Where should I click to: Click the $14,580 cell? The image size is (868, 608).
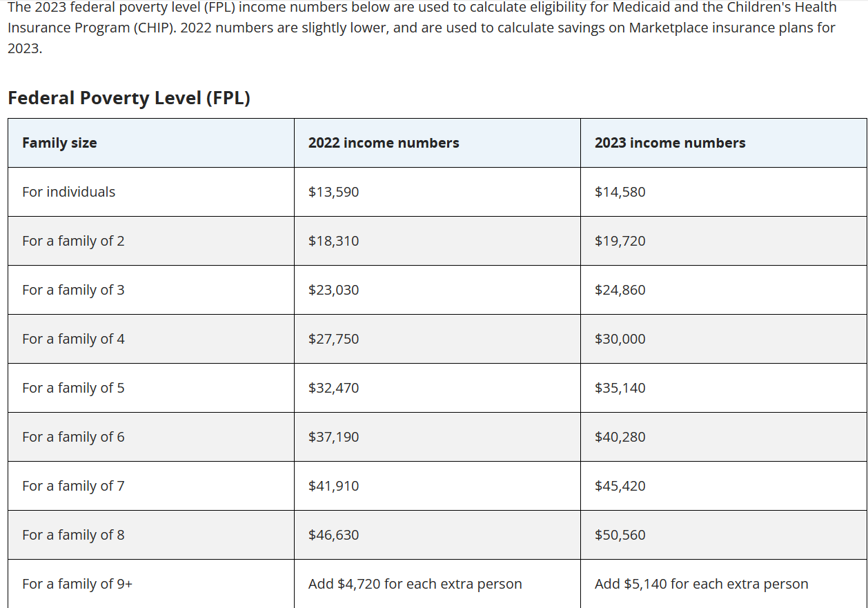point(620,192)
